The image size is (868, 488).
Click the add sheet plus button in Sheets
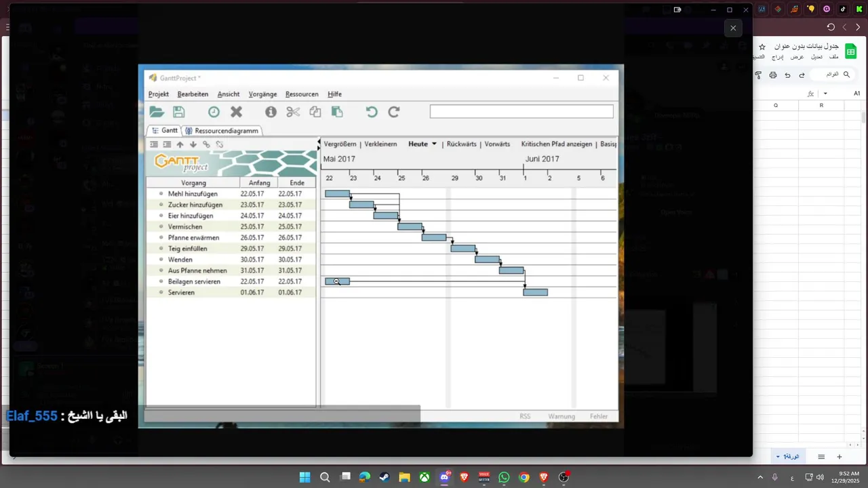(x=839, y=457)
